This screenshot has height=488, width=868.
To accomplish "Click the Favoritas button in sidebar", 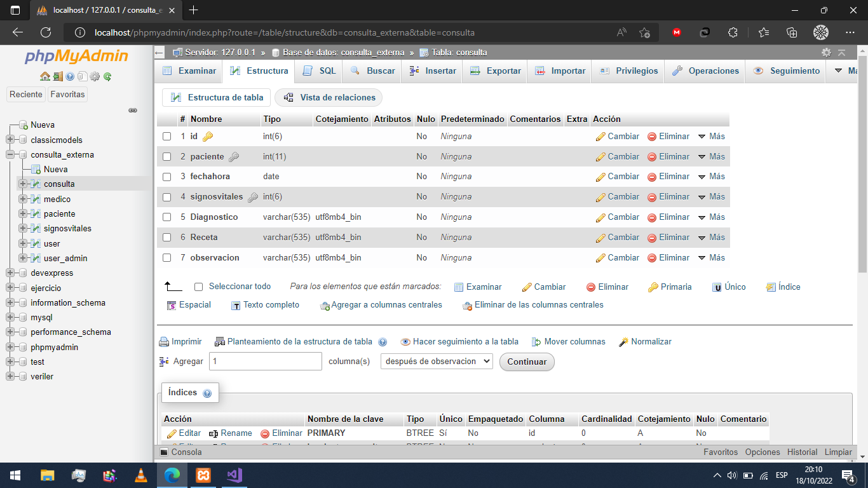I will pos(67,95).
